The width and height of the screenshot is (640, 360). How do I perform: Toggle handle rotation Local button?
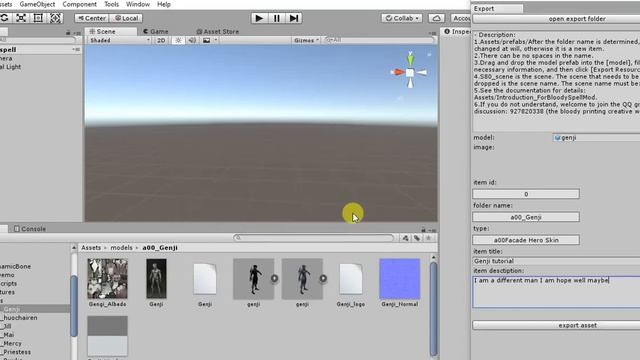coord(126,18)
